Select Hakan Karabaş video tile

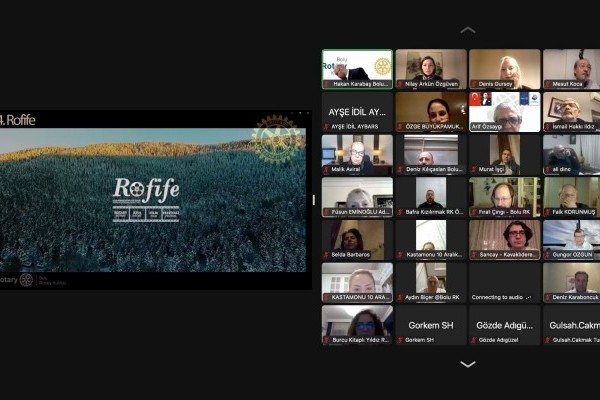[357, 69]
